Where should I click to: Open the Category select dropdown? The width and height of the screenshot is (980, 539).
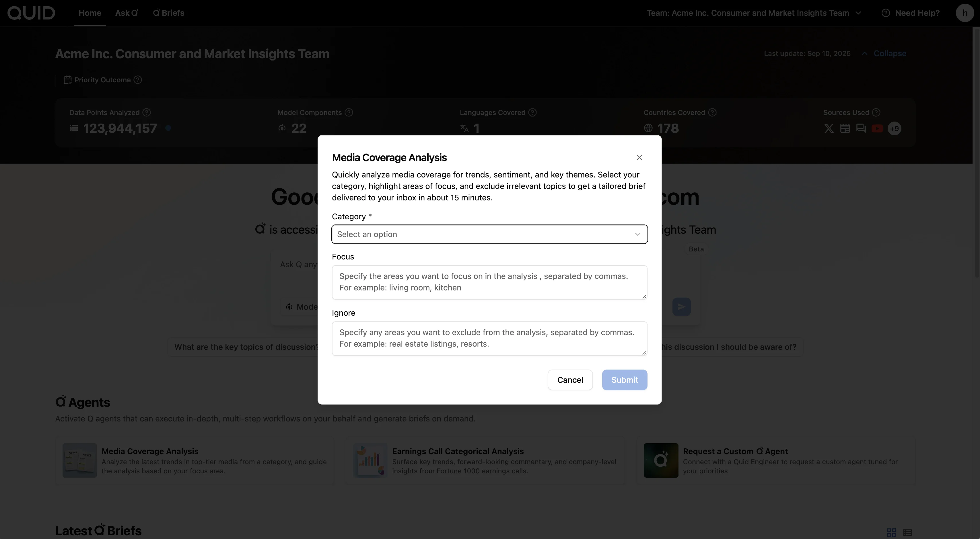point(489,234)
